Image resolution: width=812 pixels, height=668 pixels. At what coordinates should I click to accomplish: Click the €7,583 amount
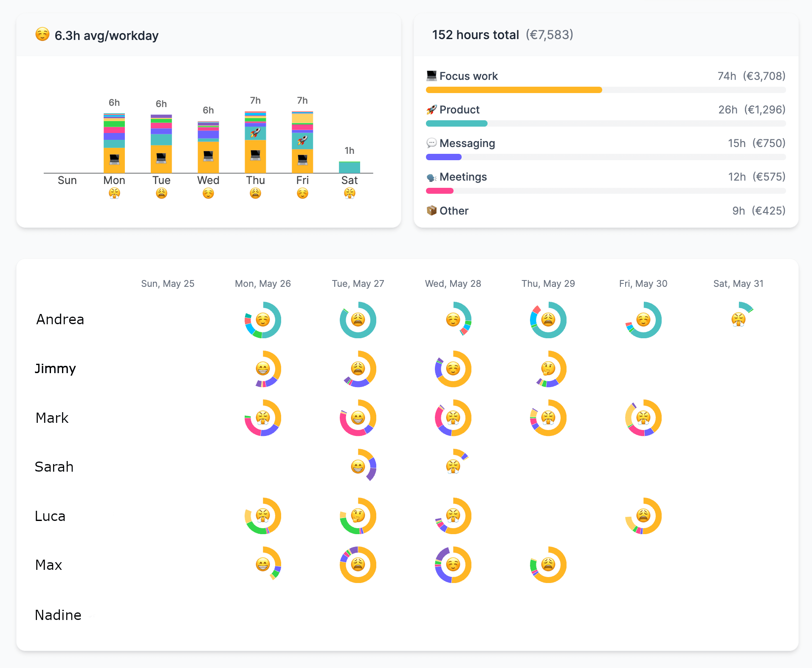(549, 35)
